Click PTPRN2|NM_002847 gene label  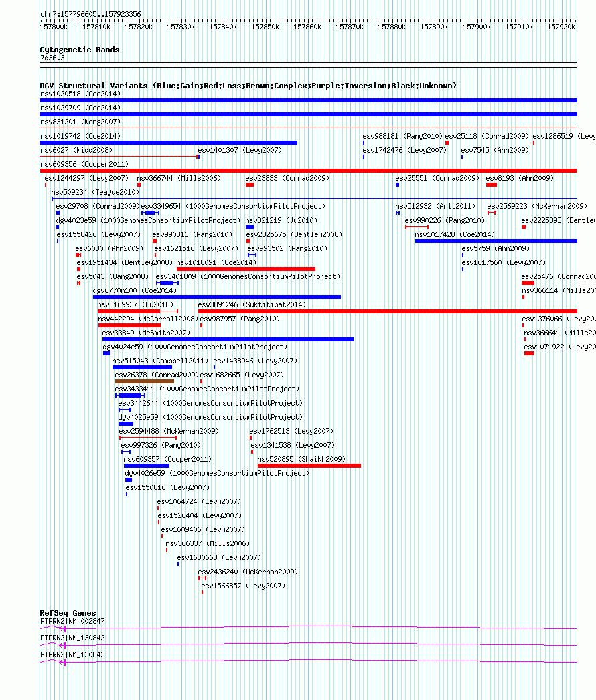pos(72,622)
